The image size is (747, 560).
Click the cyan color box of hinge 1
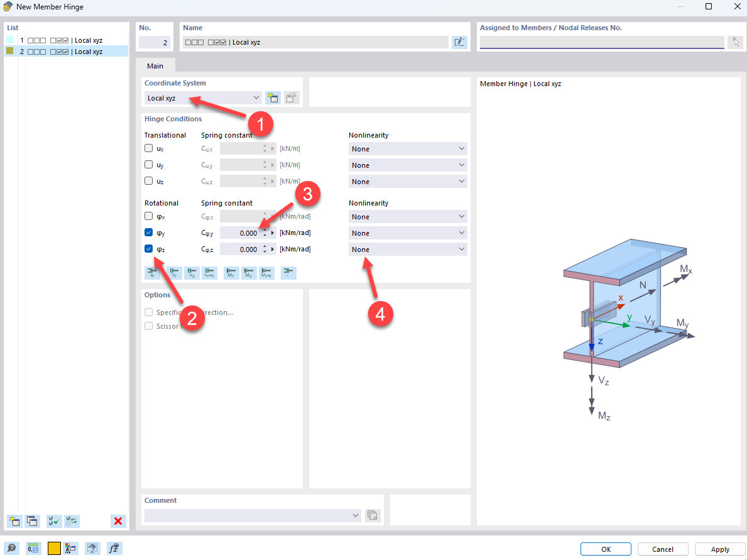pyautogui.click(x=10, y=40)
